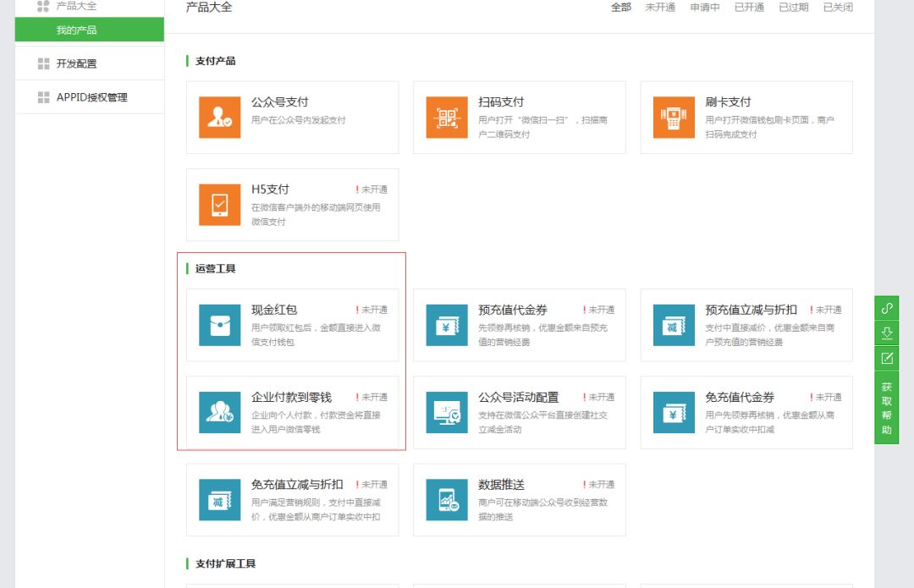Open the 公众号支付 product icon

(220, 117)
